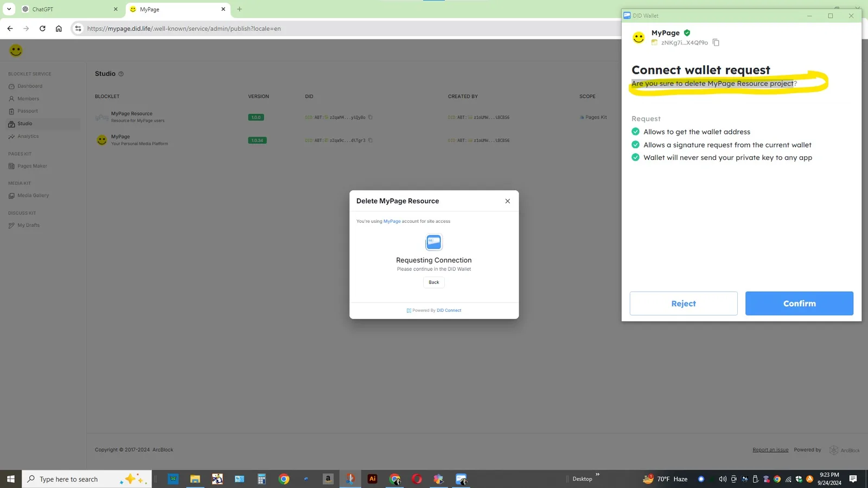This screenshot has width=868, height=488.
Task: Click the DID text z2qaM4...yiQy8o
Action: click(347, 117)
